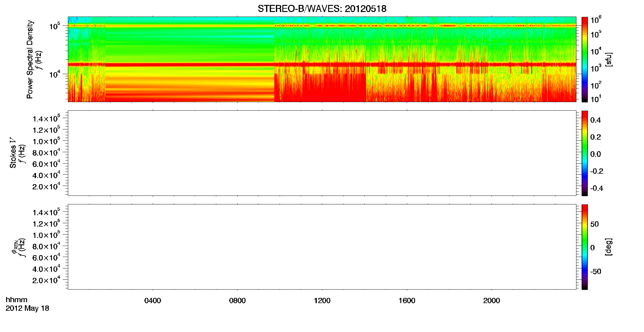Click the 0800 time tick label
This screenshot has width=644, height=332.
pyautogui.click(x=237, y=301)
